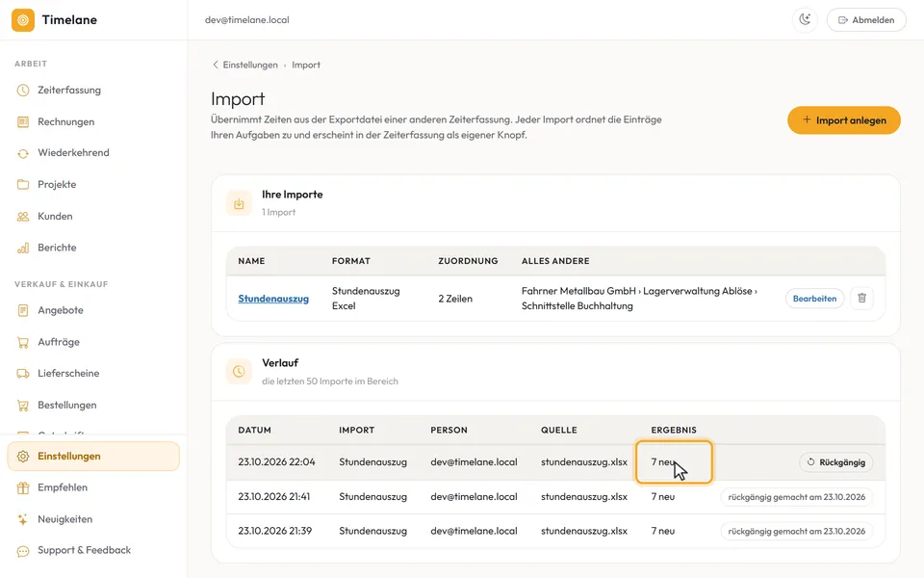Click the Fahrner Metallbau GmbH path text
This screenshot has height=578, width=924.
639,299
